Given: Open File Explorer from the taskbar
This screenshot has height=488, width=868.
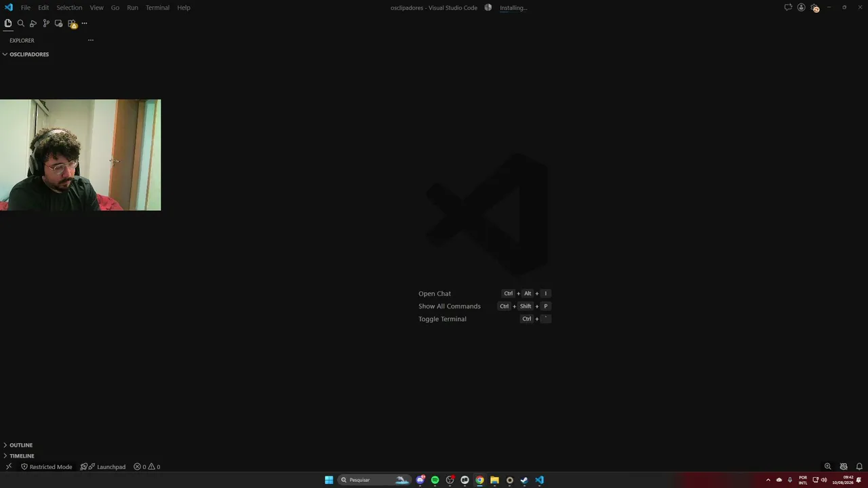Looking at the screenshot, I should point(494,480).
